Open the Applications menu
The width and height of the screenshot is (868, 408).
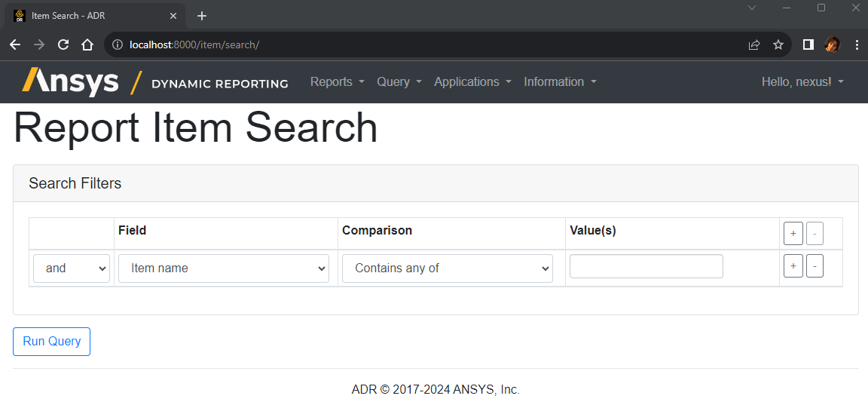pyautogui.click(x=472, y=82)
